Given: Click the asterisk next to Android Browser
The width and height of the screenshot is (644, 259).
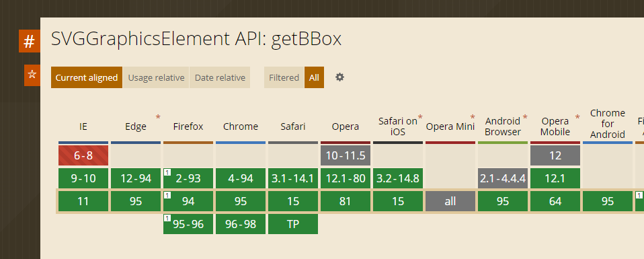Looking at the screenshot, I should [x=525, y=118].
